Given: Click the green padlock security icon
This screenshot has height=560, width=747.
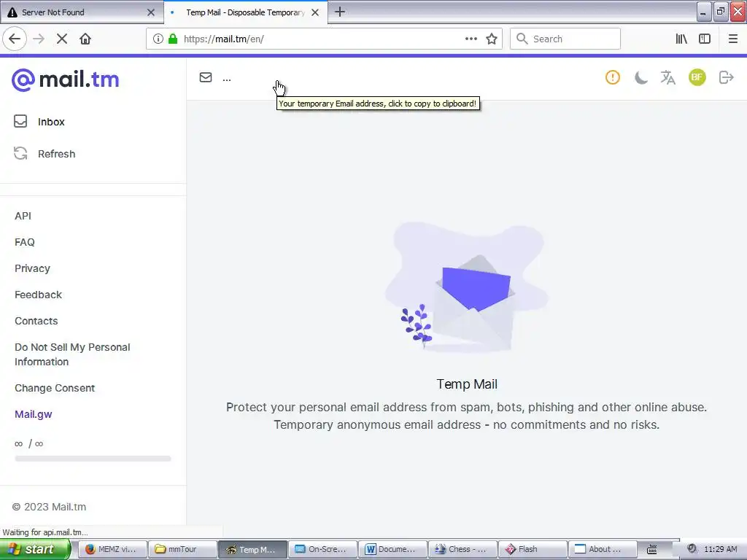Looking at the screenshot, I should [x=173, y=39].
